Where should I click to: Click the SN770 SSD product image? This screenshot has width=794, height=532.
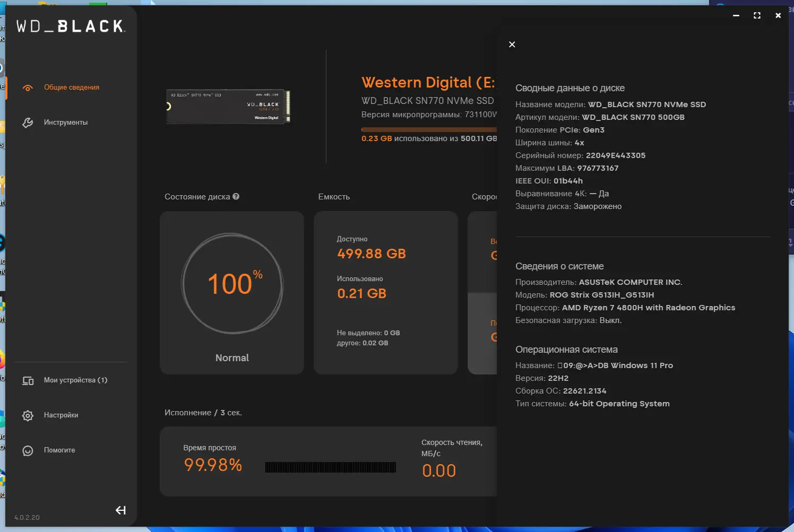tap(228, 106)
